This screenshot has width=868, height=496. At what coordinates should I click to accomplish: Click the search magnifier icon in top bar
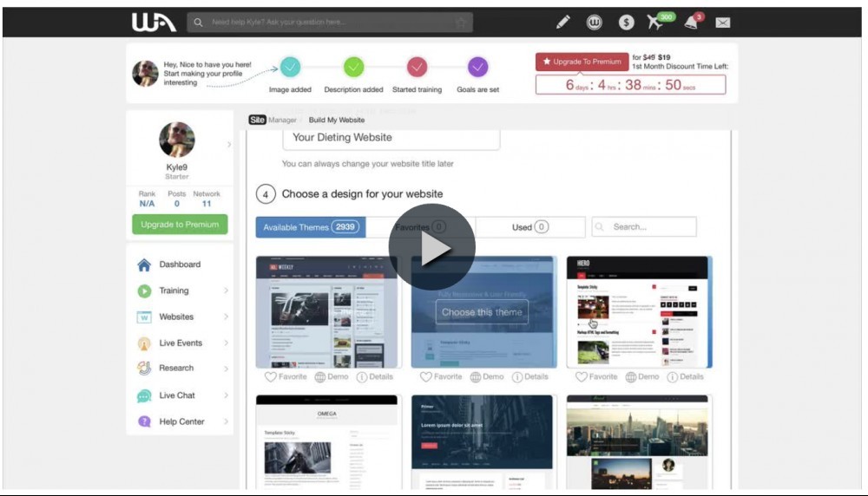[x=198, y=23]
